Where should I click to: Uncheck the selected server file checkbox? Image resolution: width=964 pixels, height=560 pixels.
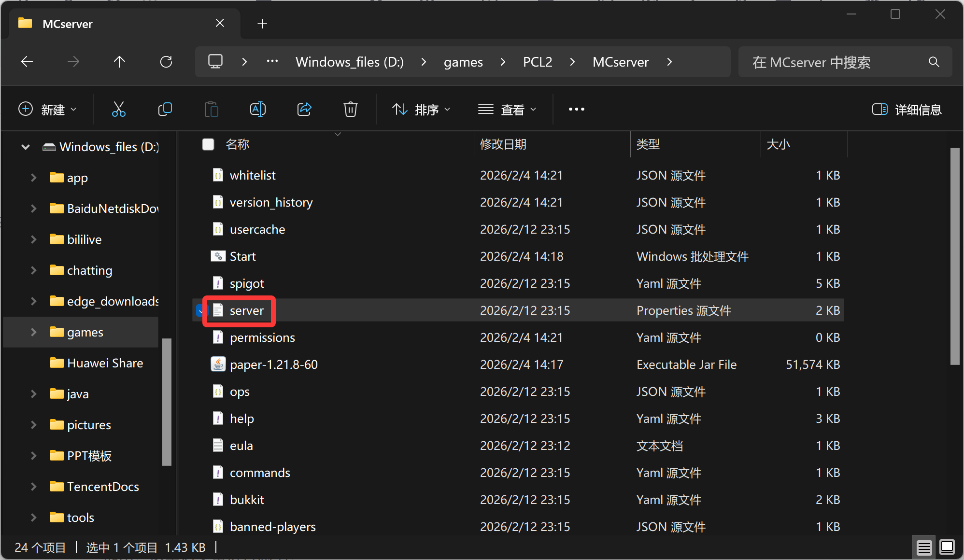199,310
